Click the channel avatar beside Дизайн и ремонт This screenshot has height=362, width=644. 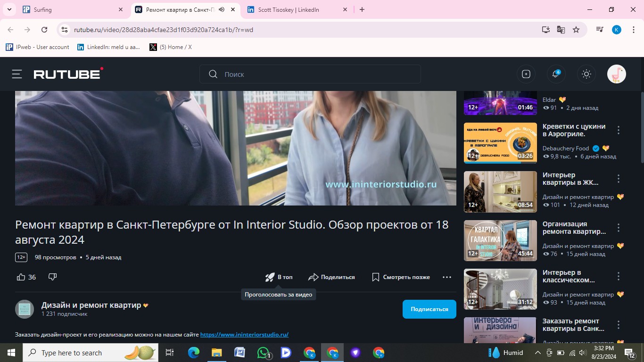point(25,309)
